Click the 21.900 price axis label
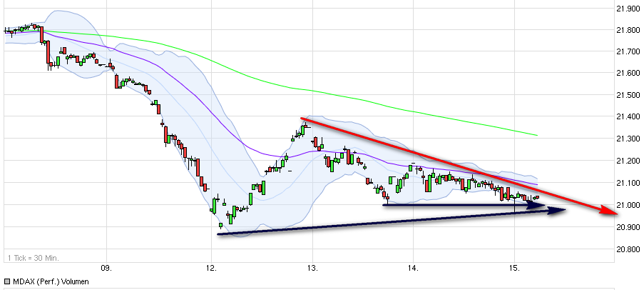 point(628,9)
